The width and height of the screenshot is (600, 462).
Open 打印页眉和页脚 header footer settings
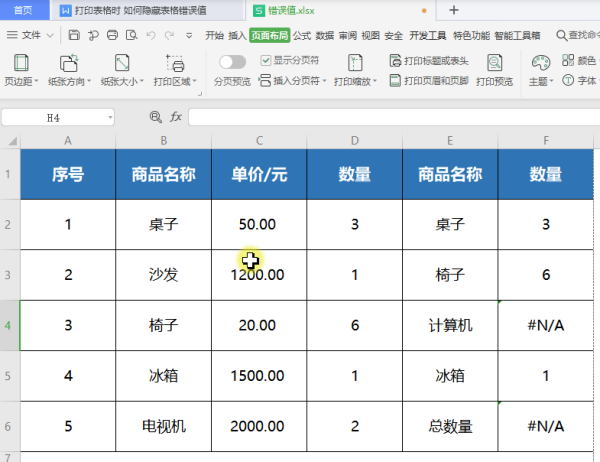(396, 80)
